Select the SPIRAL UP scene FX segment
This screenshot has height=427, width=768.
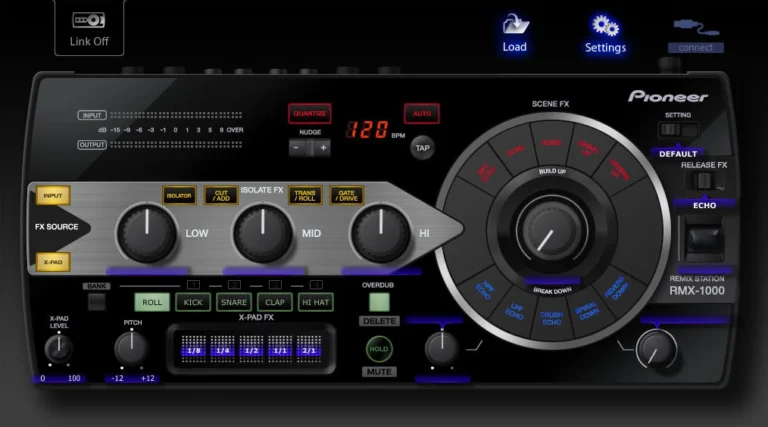(588, 148)
